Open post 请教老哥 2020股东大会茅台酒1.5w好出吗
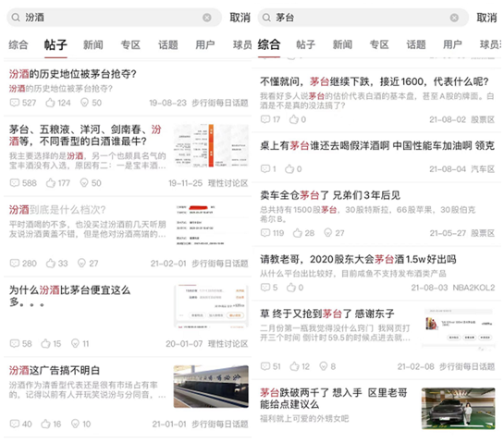 [x=358, y=259]
